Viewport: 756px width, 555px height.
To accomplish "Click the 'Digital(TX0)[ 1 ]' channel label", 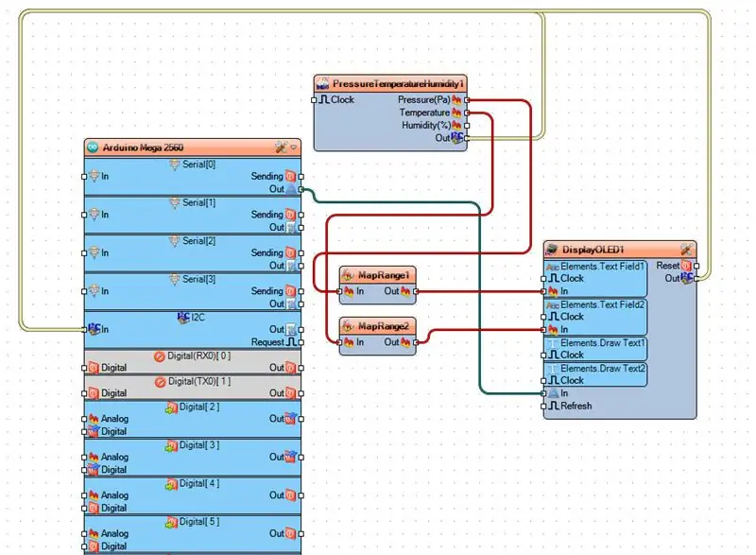I will 199,382.
